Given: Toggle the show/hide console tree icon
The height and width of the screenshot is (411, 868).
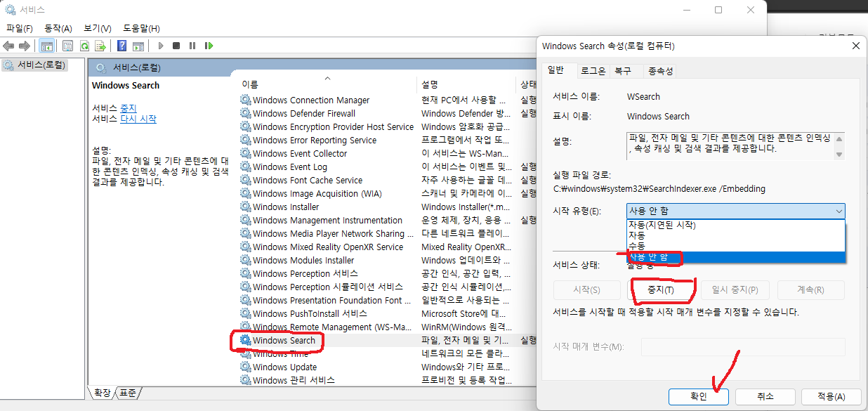Looking at the screenshot, I should 46,46.
